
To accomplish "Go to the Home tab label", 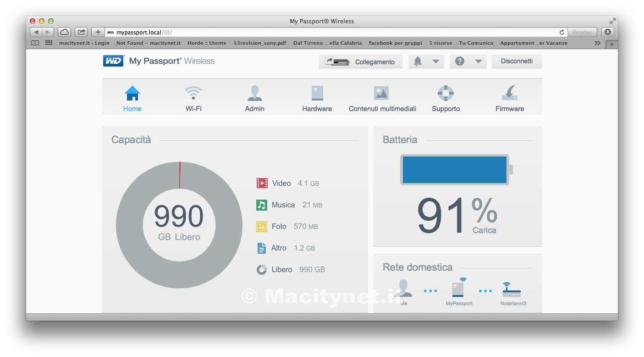I will 132,109.
